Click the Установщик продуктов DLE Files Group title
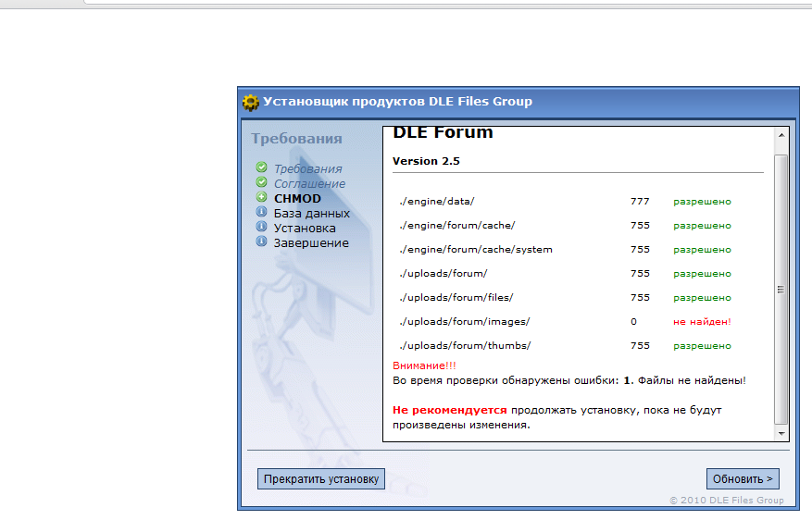This screenshot has width=812, height=520. [398, 102]
